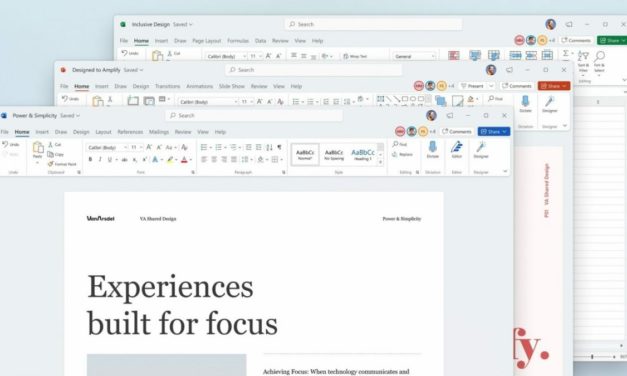The image size is (627, 376).
Task: Decrease indent in Word's Paragraph group
Action: (x=248, y=148)
